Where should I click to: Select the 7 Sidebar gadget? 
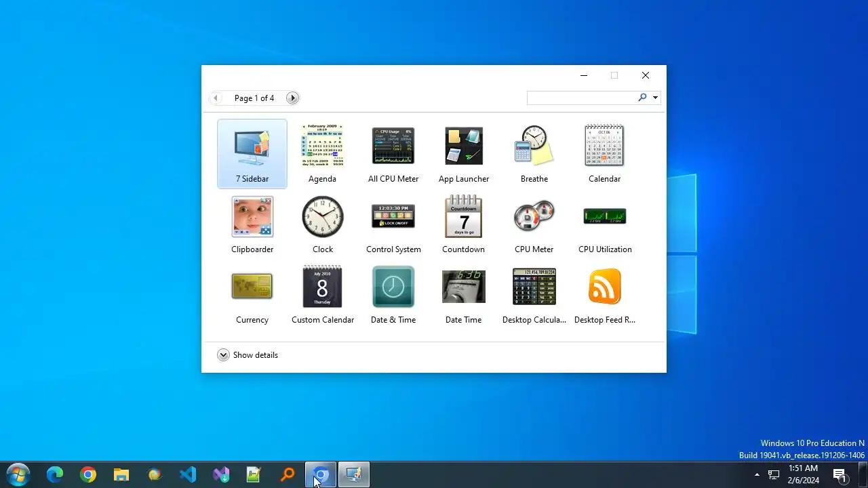[252, 154]
